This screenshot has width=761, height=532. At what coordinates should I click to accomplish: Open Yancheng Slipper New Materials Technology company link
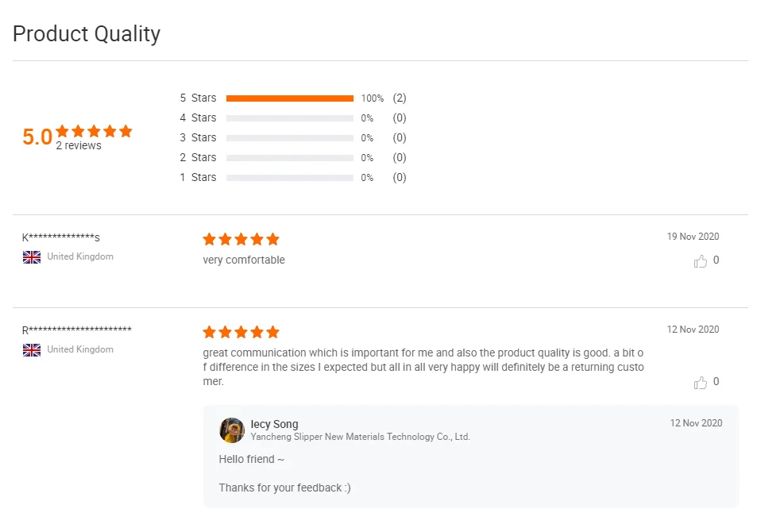point(361,437)
